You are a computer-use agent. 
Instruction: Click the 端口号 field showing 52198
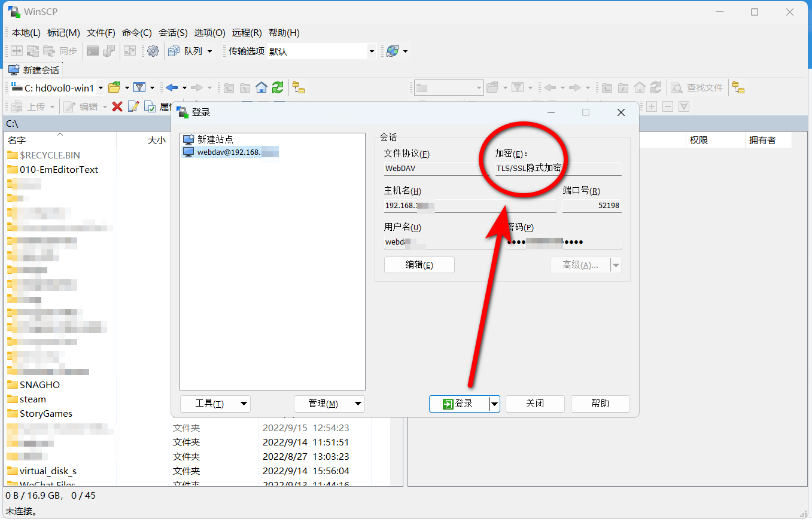tap(592, 206)
